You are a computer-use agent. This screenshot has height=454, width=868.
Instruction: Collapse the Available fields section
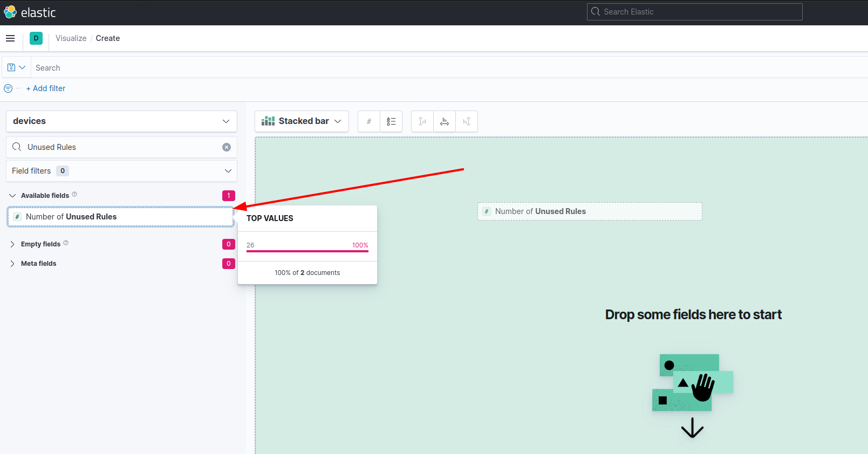point(12,196)
